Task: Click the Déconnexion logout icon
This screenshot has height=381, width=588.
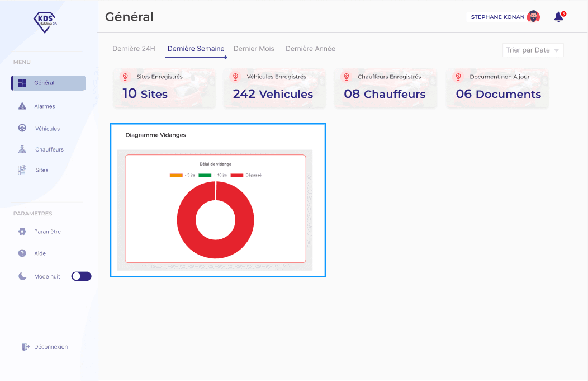Action: tap(26, 346)
